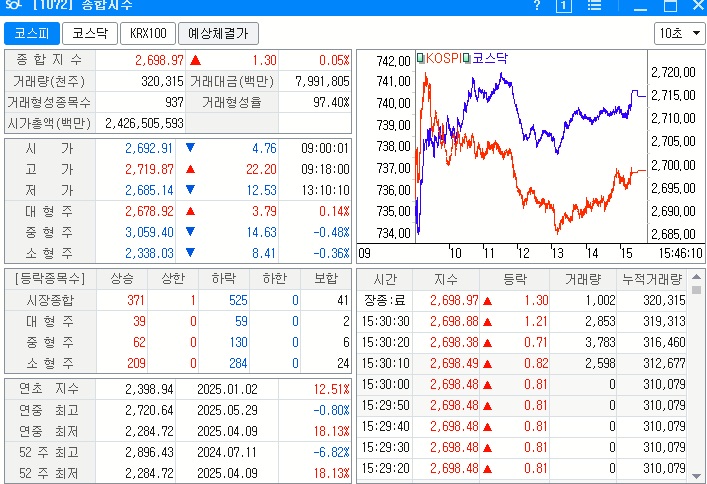Click the 거래량 column header in time table

pyautogui.click(x=583, y=279)
